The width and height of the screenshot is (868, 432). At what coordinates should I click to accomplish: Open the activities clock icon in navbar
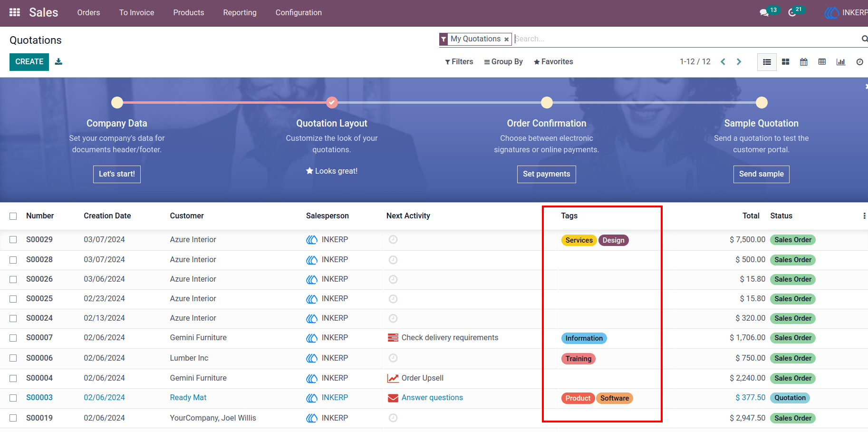pos(792,13)
